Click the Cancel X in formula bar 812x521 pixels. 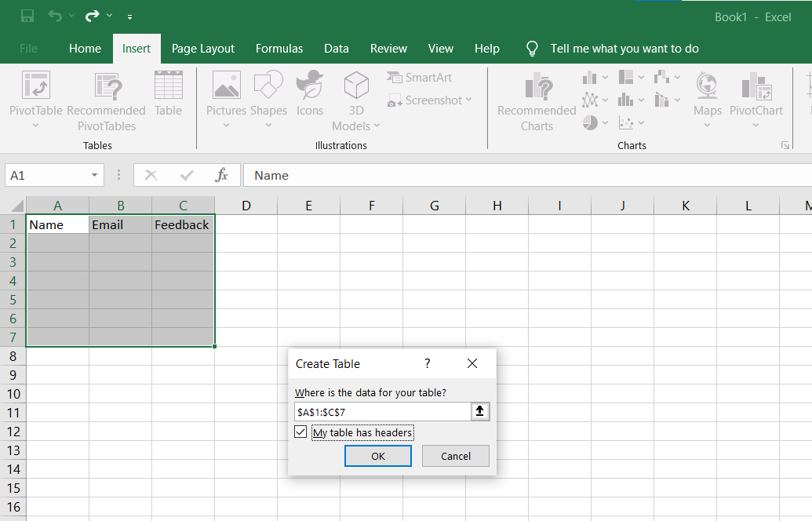point(151,175)
